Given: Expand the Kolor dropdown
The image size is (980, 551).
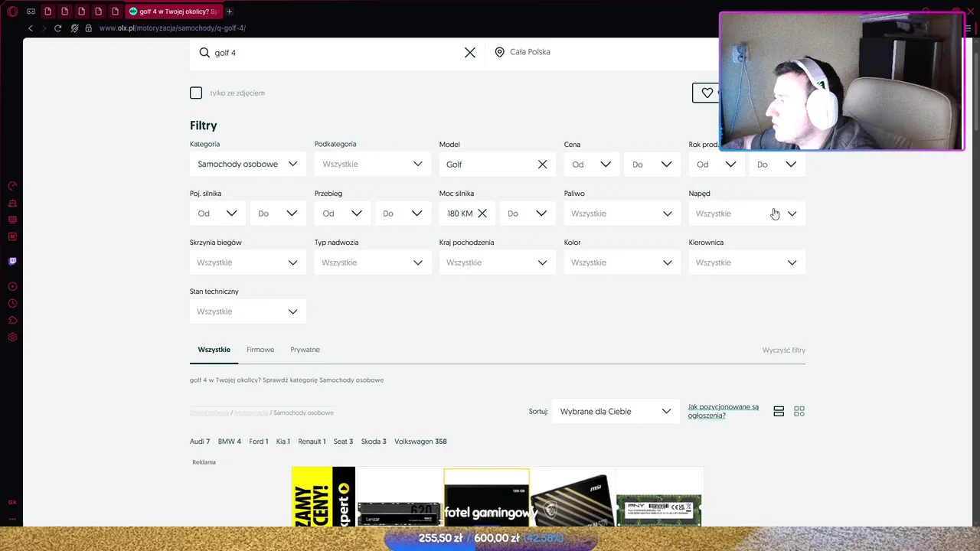Looking at the screenshot, I should point(622,262).
